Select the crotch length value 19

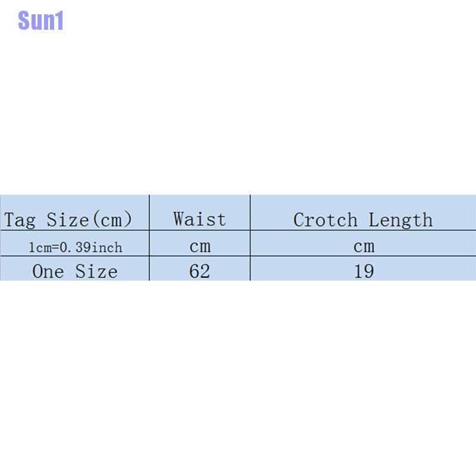pos(364,271)
